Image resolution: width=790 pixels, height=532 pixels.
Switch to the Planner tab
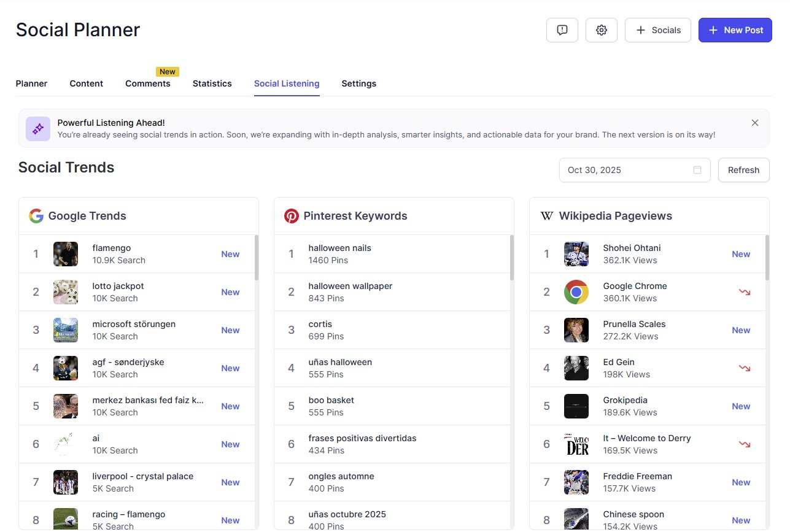coord(31,83)
